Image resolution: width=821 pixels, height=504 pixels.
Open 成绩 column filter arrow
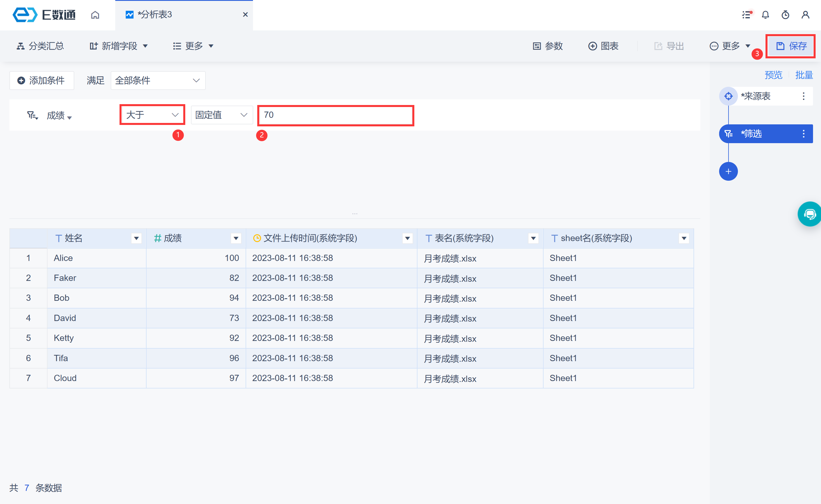click(236, 238)
